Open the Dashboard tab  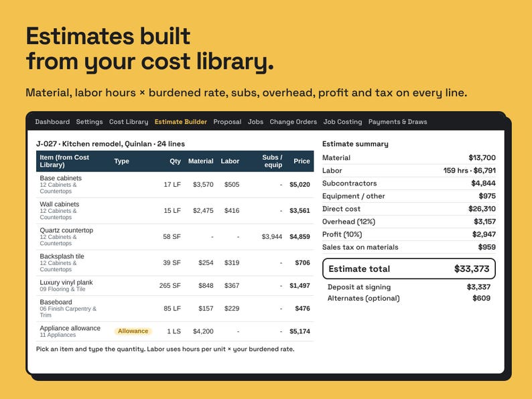click(x=52, y=122)
